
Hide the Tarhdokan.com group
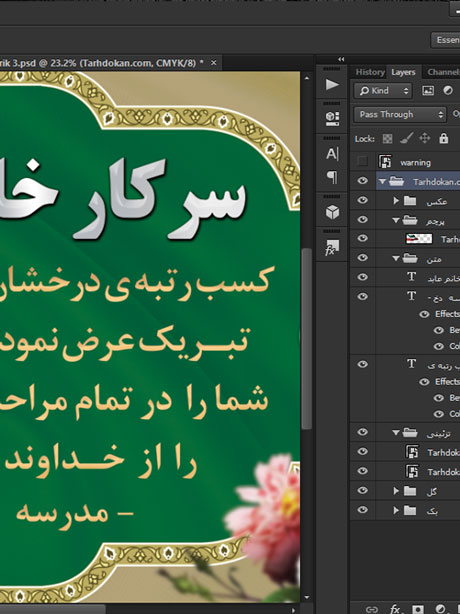[x=363, y=181]
